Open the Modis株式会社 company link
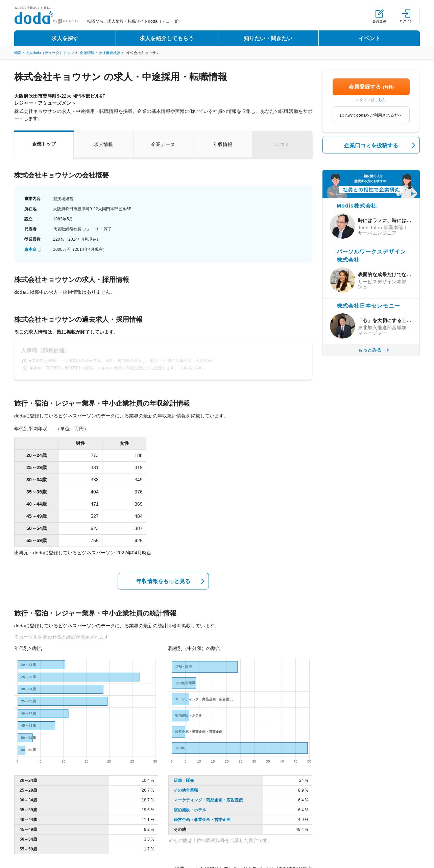 [356, 206]
